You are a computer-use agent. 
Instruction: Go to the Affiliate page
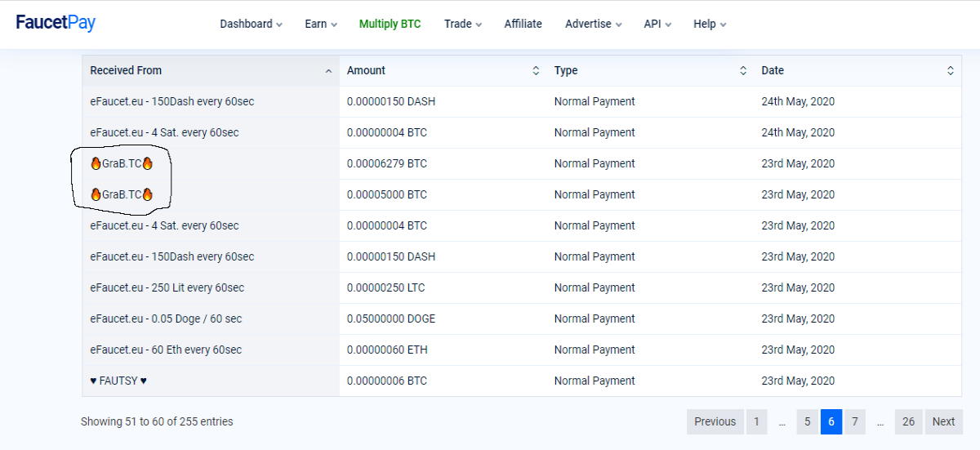coord(523,24)
